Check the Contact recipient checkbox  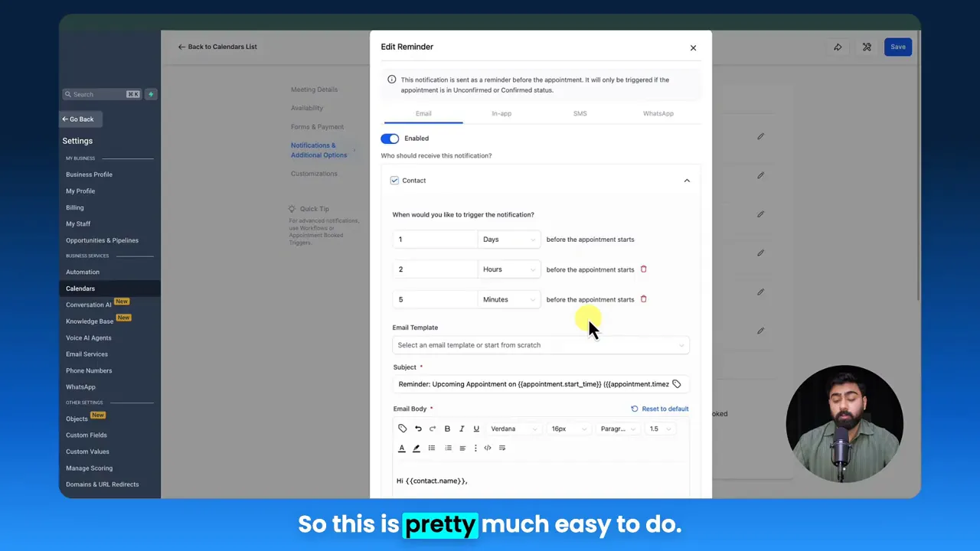[x=394, y=180]
